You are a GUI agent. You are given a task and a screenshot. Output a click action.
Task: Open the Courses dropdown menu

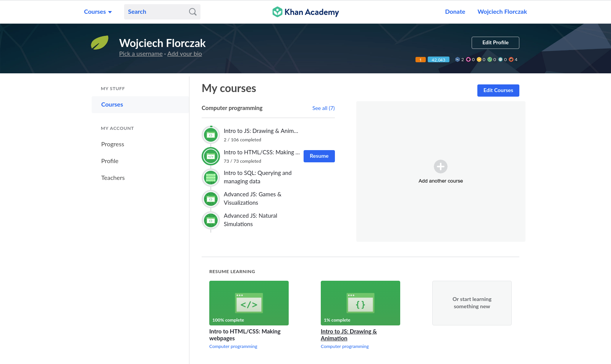[x=98, y=12]
